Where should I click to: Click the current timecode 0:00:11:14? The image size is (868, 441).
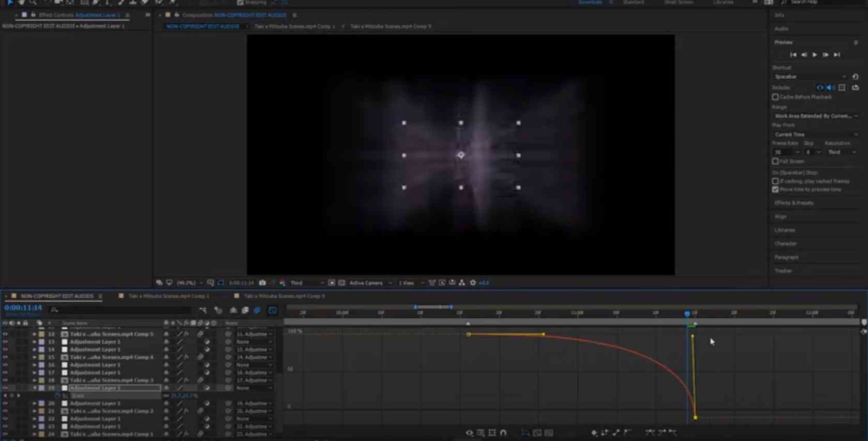(23, 308)
